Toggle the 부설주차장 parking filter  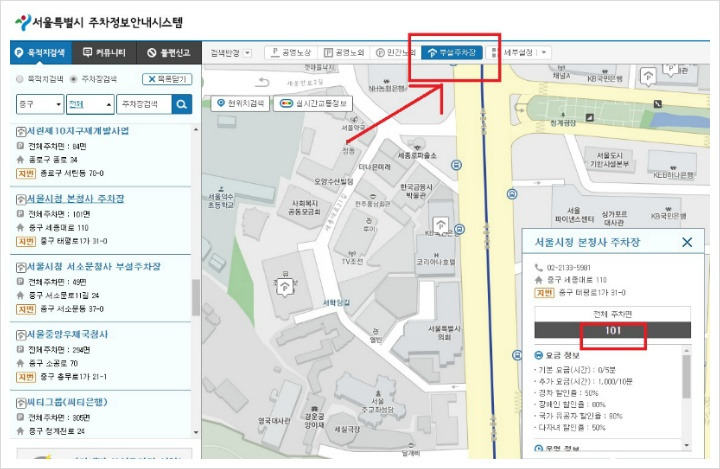pos(451,52)
